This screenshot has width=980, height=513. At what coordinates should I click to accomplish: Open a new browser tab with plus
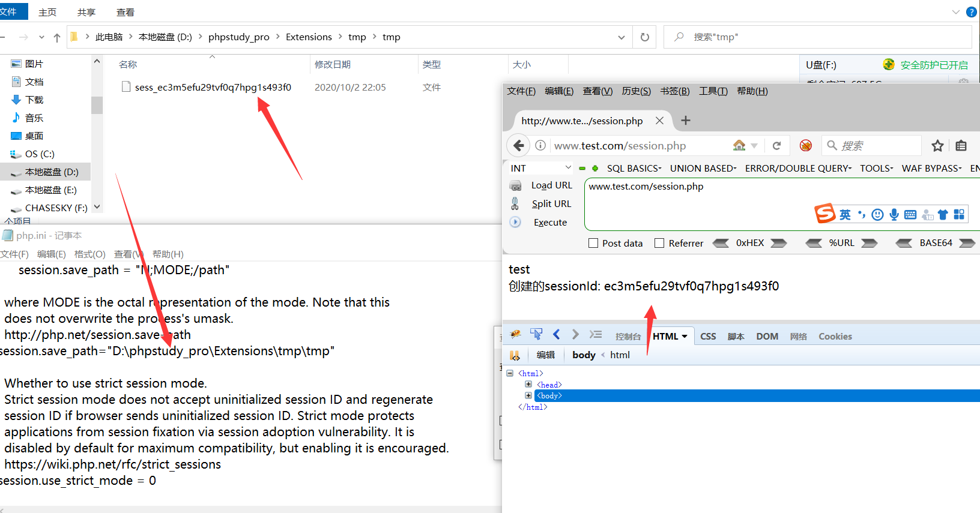pos(686,121)
